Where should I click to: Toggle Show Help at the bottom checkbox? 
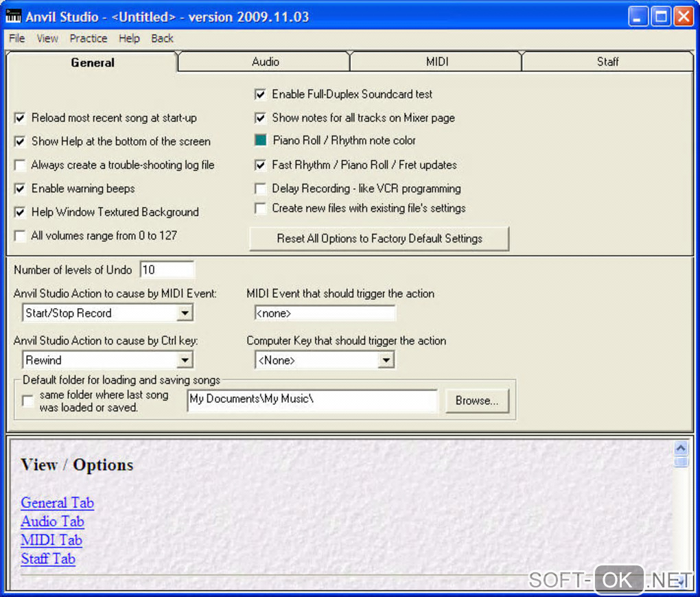[x=20, y=141]
